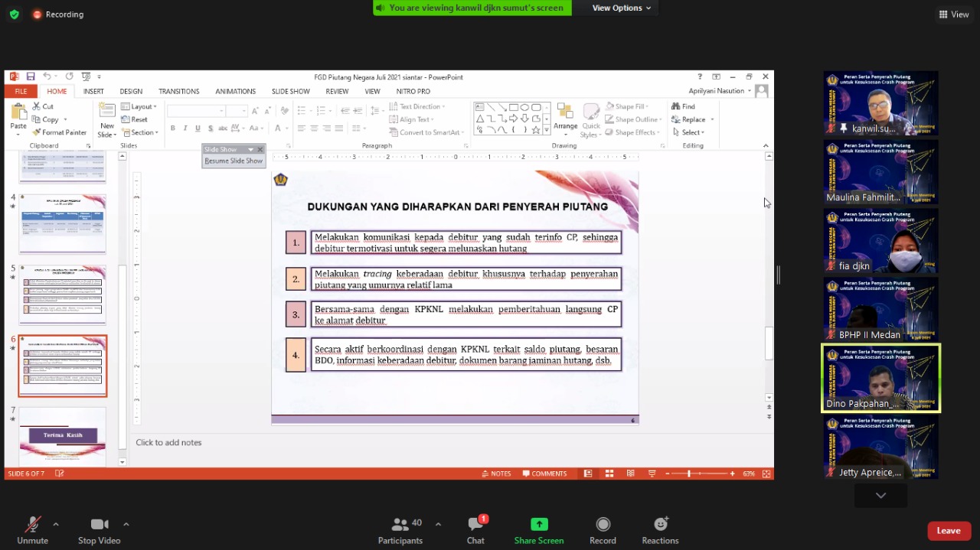Unmute the microphone
Image resolution: width=980 pixels, height=550 pixels.
click(32, 525)
